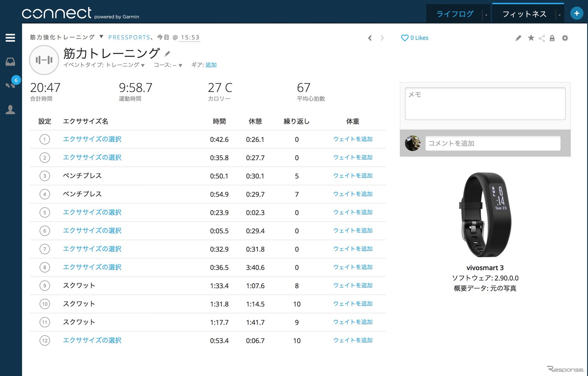Add weight for set 1
Screen dimensions: 588x376
[353, 139]
